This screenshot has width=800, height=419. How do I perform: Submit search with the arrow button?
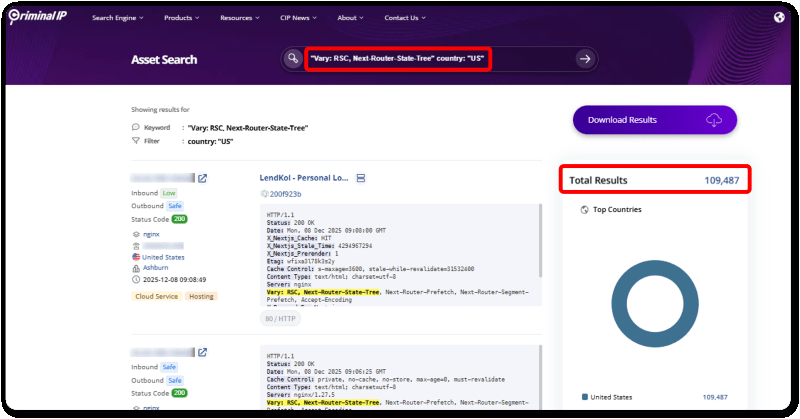pos(584,59)
